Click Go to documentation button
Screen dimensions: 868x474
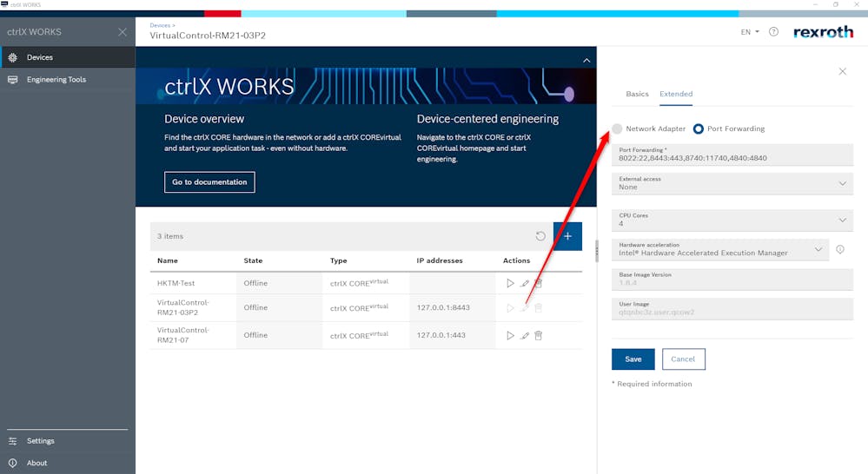point(209,182)
